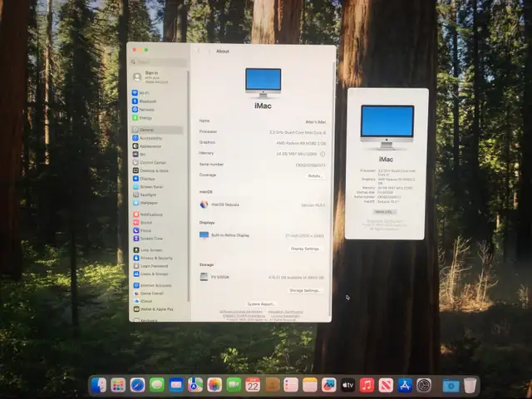The height and width of the screenshot is (399, 532).
Task: Open Lock Screen settings in the sidebar
Action: (x=148, y=250)
